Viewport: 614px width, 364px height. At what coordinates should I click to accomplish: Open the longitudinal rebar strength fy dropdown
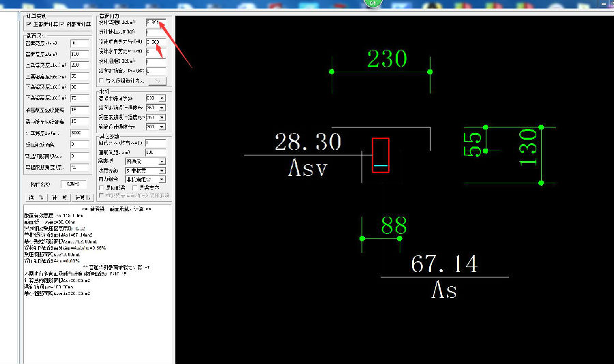(x=156, y=108)
